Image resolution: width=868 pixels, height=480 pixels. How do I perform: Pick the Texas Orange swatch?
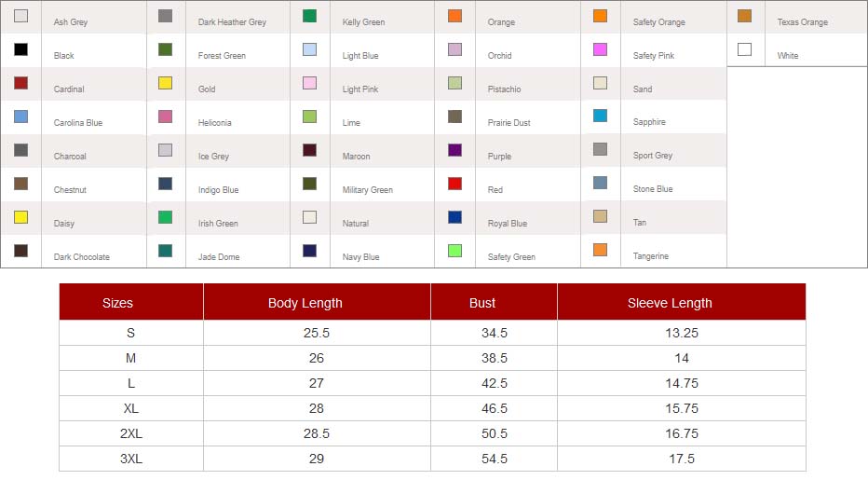tap(744, 16)
